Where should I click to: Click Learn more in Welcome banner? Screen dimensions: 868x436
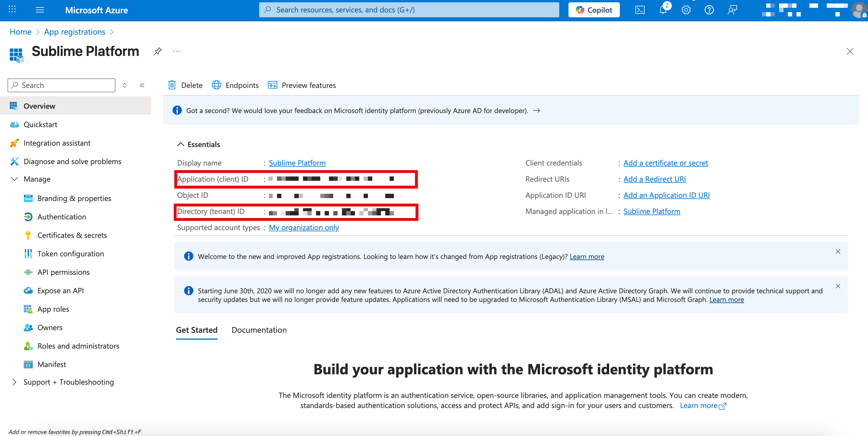[x=587, y=256]
